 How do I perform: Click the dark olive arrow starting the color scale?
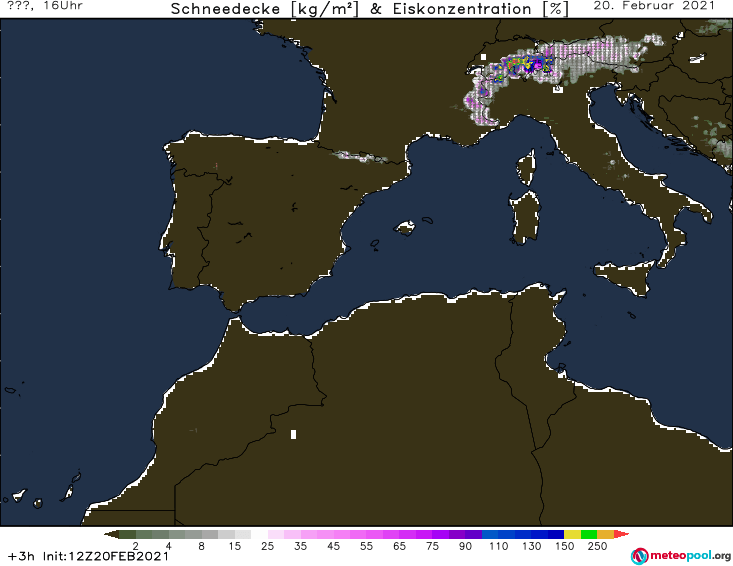[x=111, y=534]
